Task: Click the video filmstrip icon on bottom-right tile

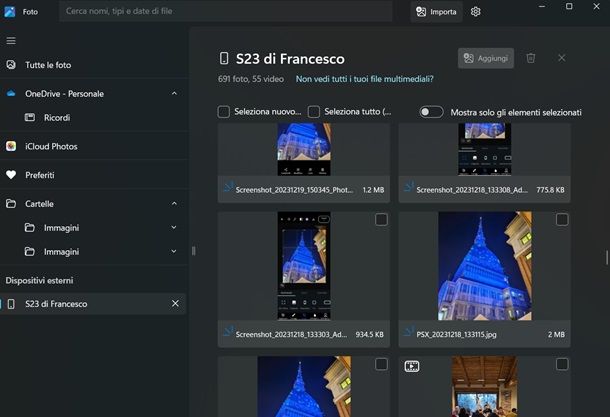Action: pyautogui.click(x=412, y=366)
